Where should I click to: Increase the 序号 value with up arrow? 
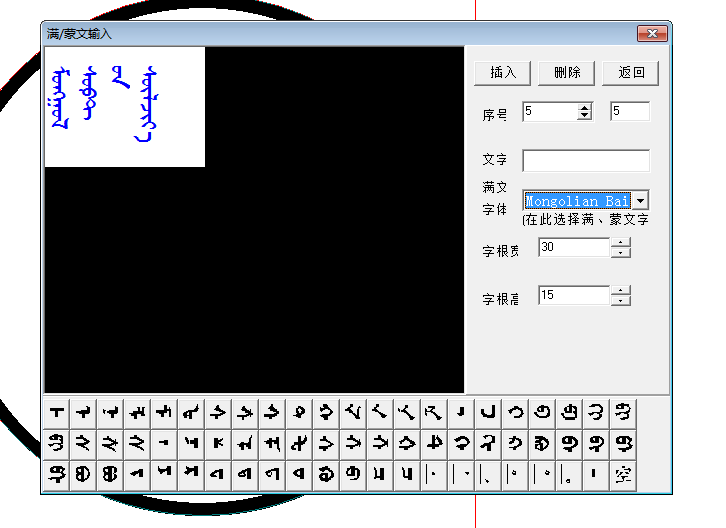584,107
